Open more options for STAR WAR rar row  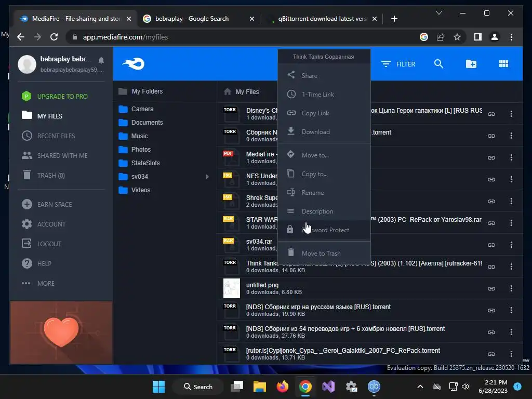[511, 223]
